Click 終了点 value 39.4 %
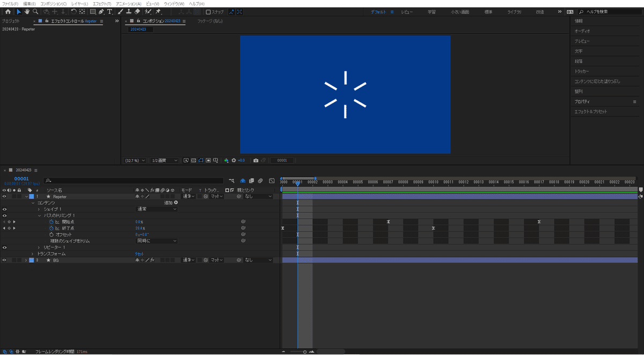This screenshot has width=644, height=355. click(x=140, y=228)
